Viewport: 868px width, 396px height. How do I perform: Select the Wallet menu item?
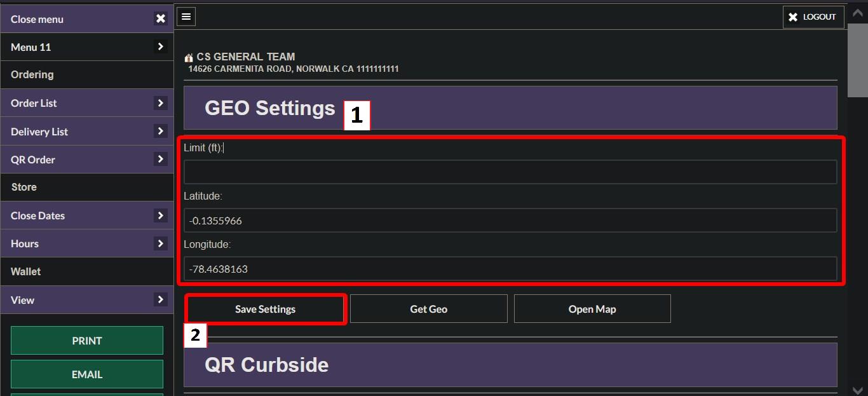(86, 271)
